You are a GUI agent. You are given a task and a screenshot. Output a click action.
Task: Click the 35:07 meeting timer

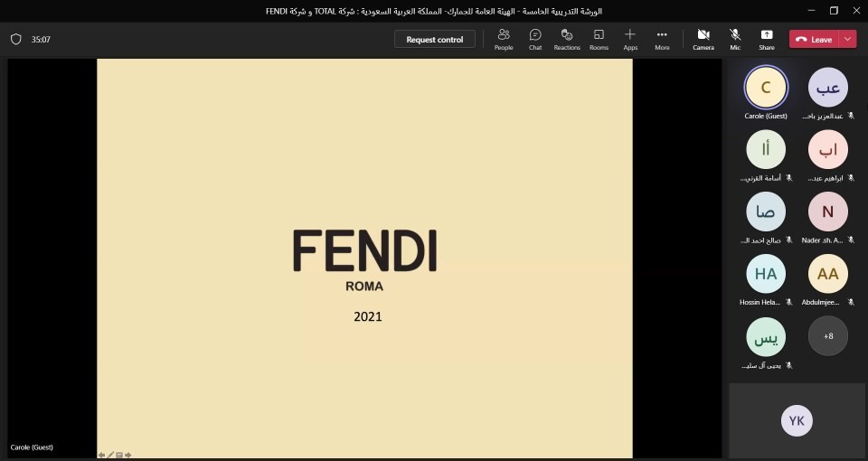[41, 39]
